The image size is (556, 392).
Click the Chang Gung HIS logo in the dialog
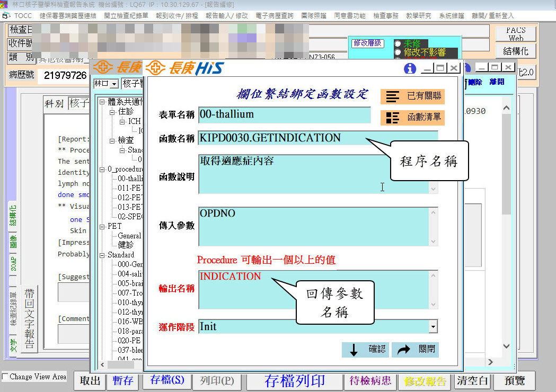point(184,68)
